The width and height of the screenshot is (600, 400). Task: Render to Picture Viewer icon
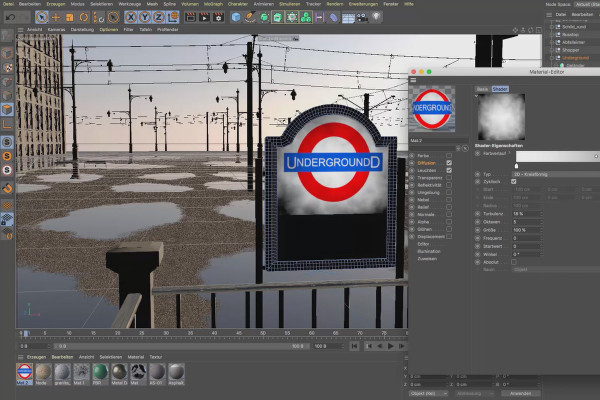tap(204, 17)
